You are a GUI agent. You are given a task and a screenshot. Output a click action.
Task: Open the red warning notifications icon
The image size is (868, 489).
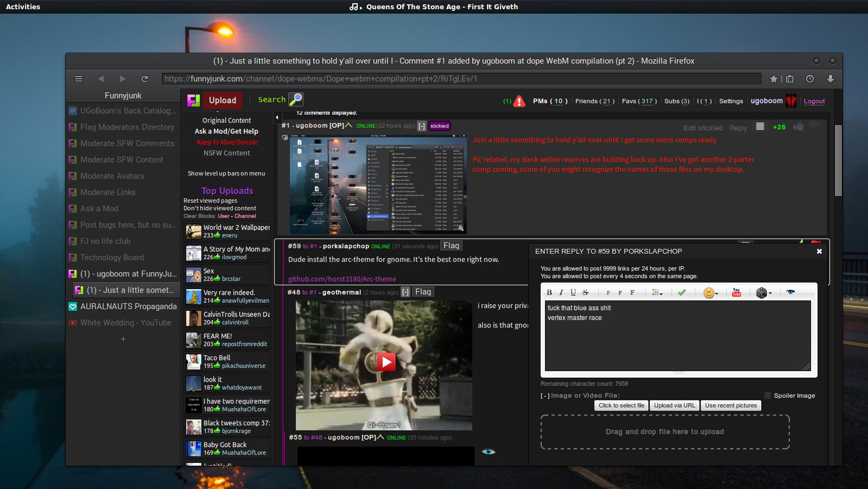[519, 101]
